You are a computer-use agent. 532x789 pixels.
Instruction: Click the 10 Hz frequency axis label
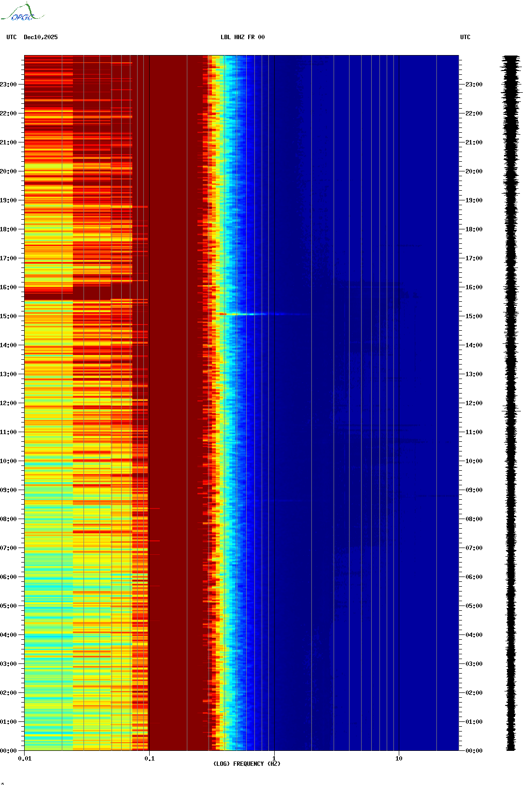coord(399,759)
